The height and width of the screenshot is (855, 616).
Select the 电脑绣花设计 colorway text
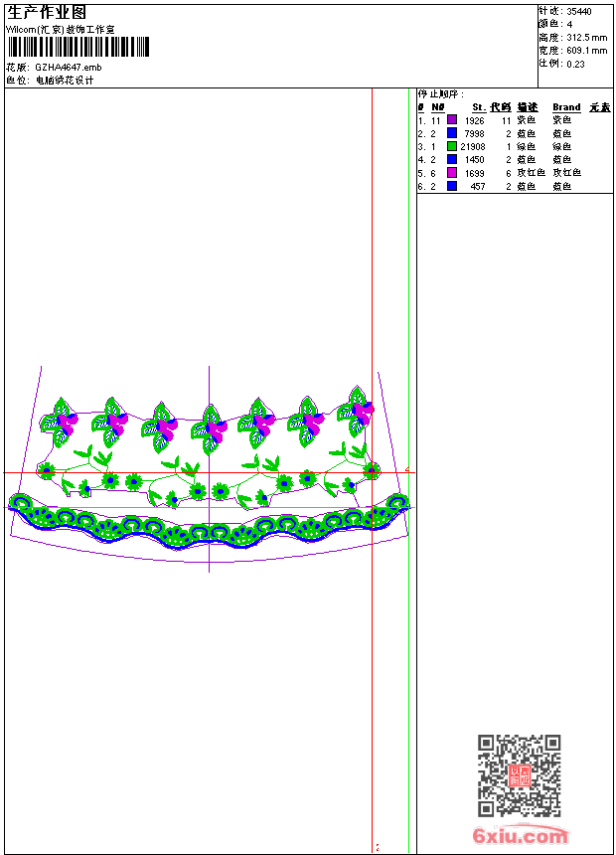pos(65,81)
